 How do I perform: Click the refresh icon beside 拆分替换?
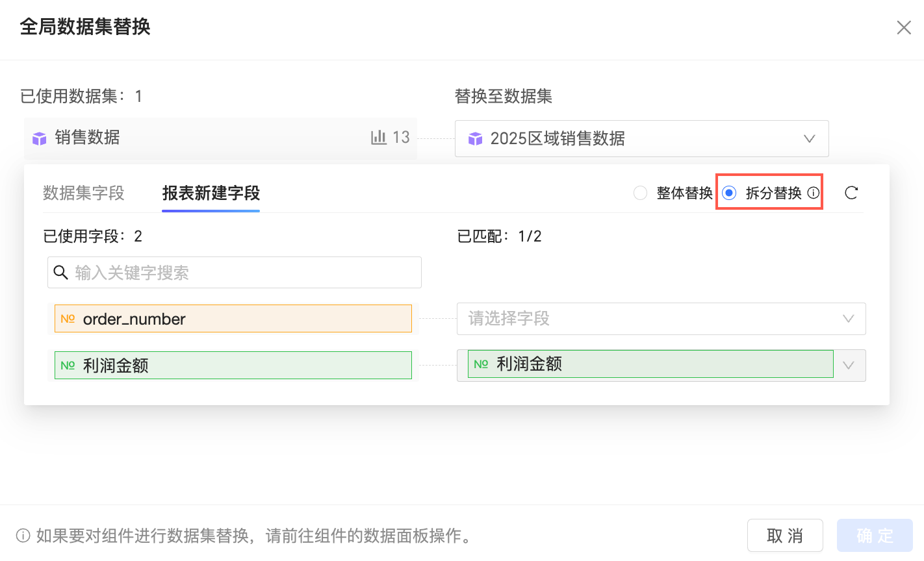point(851,193)
